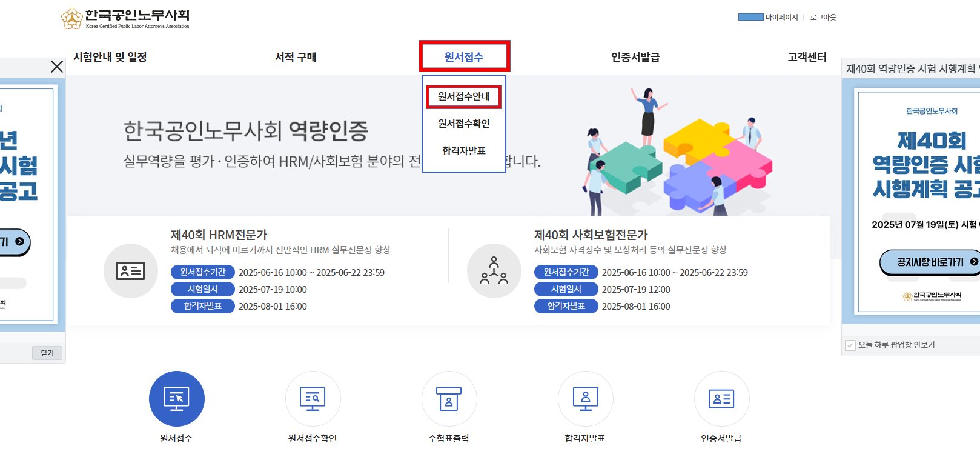
Task: Open the 수험표출력 circular icon
Action: tap(449, 399)
